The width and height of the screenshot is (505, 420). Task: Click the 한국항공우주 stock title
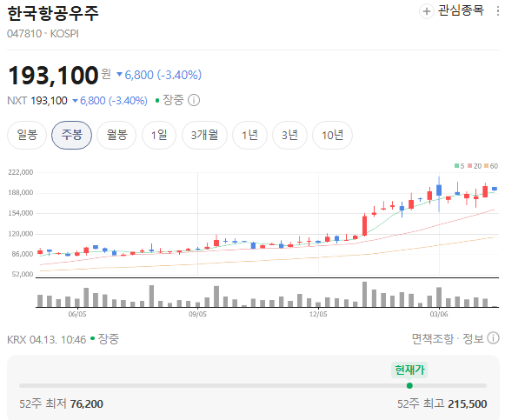53,14
